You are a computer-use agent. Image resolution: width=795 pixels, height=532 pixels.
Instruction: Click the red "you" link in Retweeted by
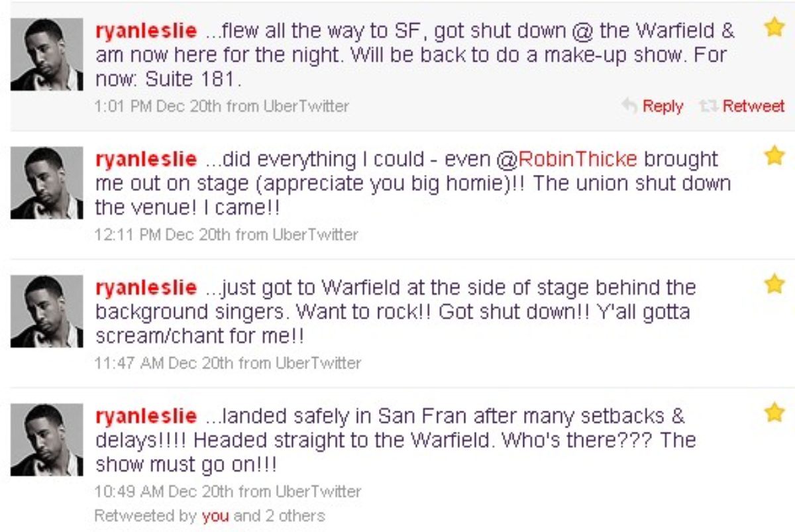tap(215, 516)
